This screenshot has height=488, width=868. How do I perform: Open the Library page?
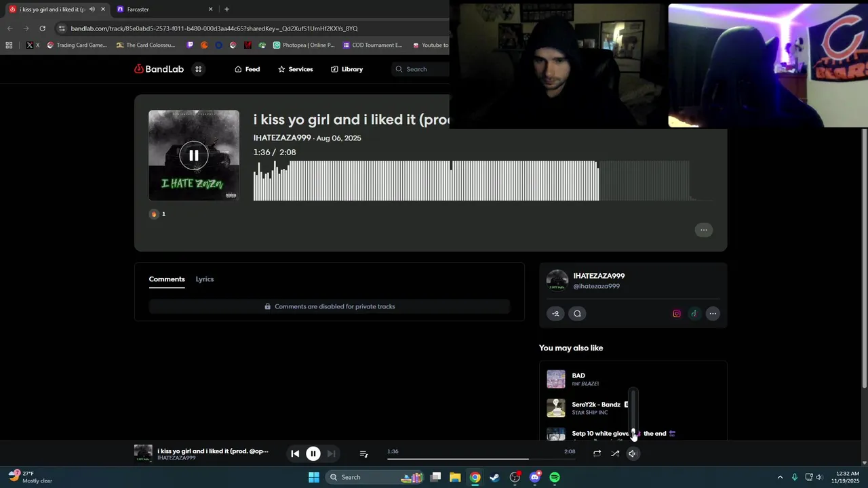[347, 69]
